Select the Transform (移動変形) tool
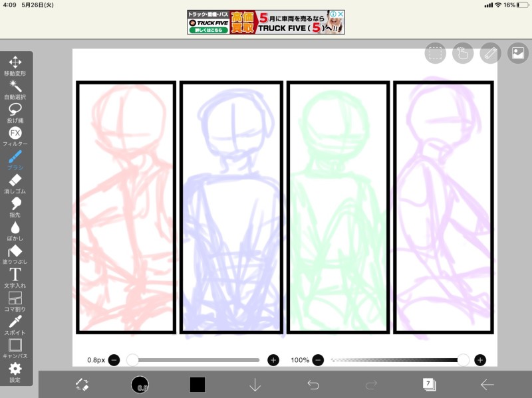The image size is (532, 398). click(x=15, y=66)
